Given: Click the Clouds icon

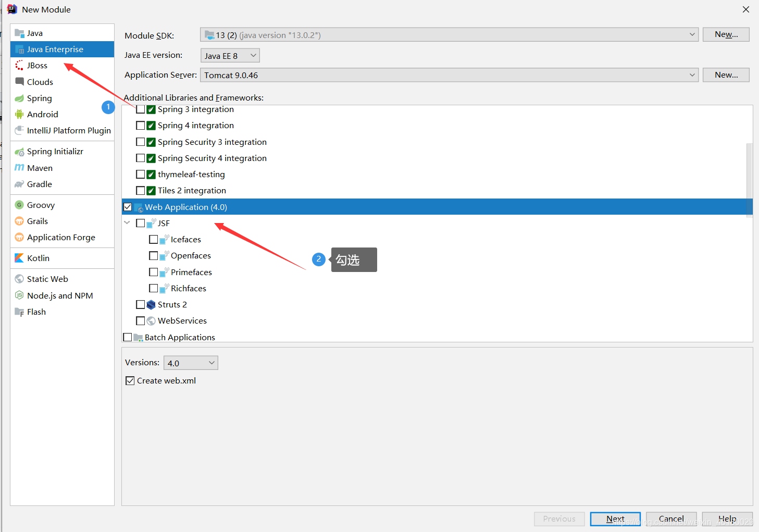Looking at the screenshot, I should point(19,82).
